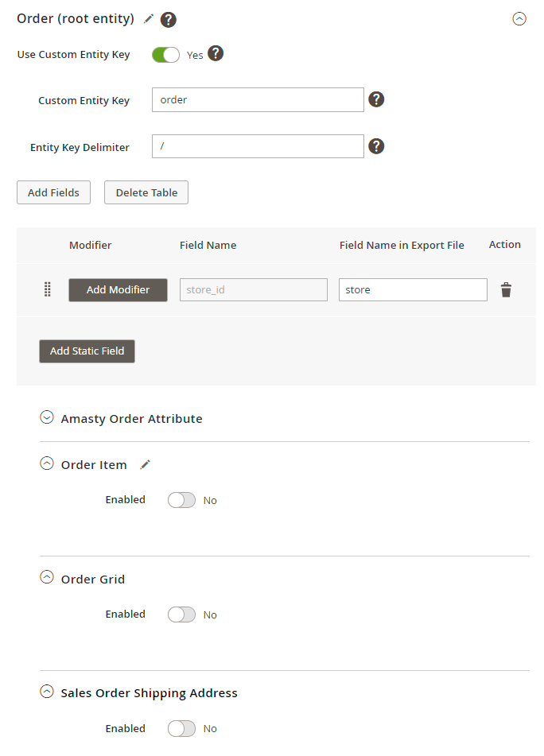Collapse the Order (root entity) section

tap(519, 19)
